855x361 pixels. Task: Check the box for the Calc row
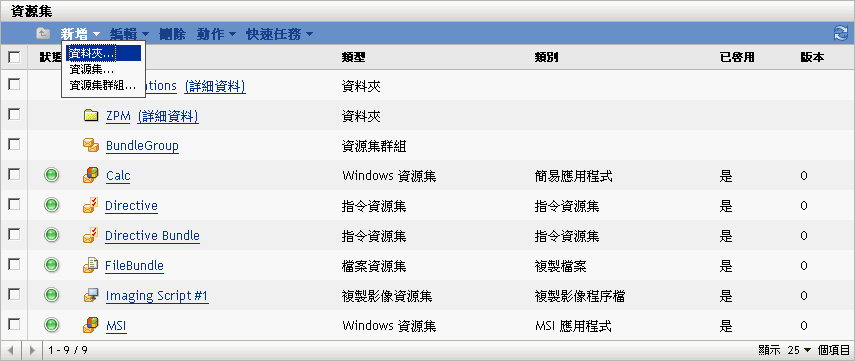(x=14, y=175)
